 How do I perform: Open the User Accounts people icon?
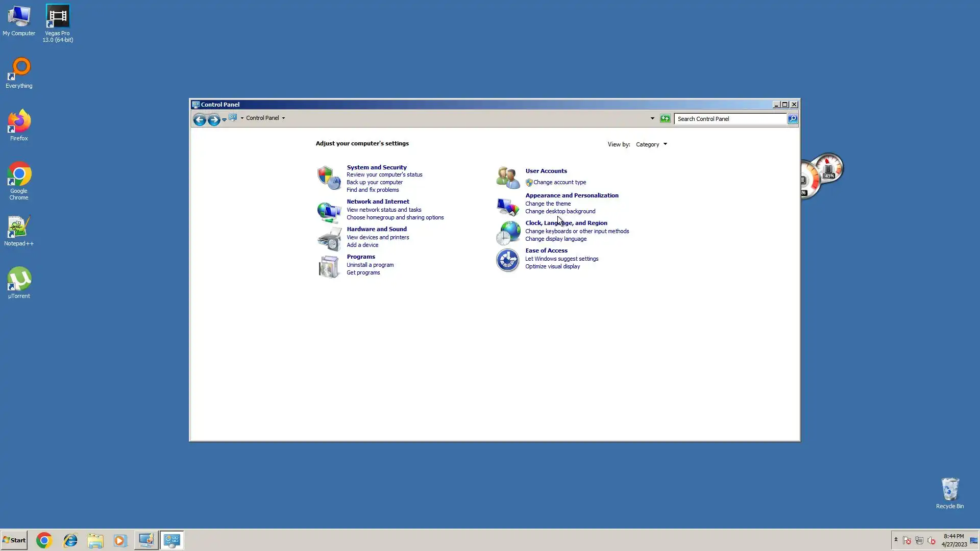(507, 177)
